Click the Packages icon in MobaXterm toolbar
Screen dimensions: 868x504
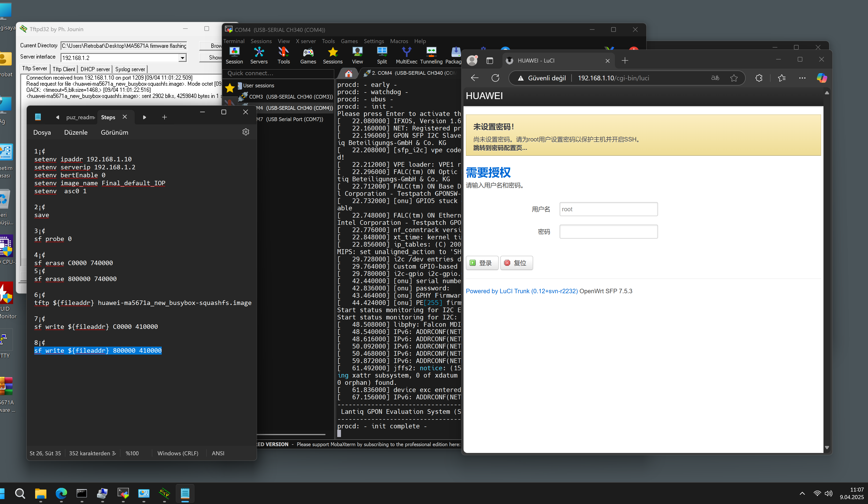click(454, 56)
